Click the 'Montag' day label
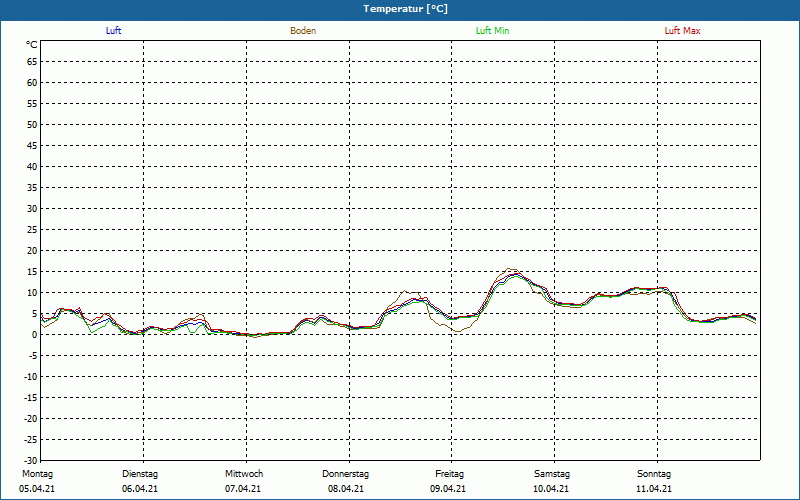The image size is (800, 500). (x=37, y=474)
